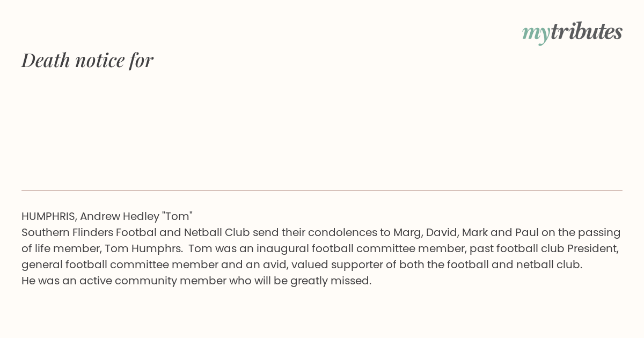Click 'general football committee member' text
The height and width of the screenshot is (338, 644).
tap(111, 264)
